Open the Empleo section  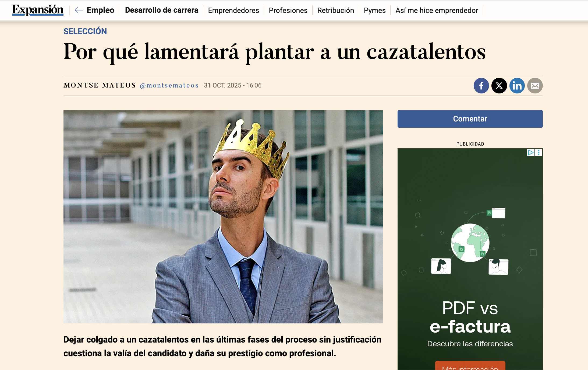(100, 10)
